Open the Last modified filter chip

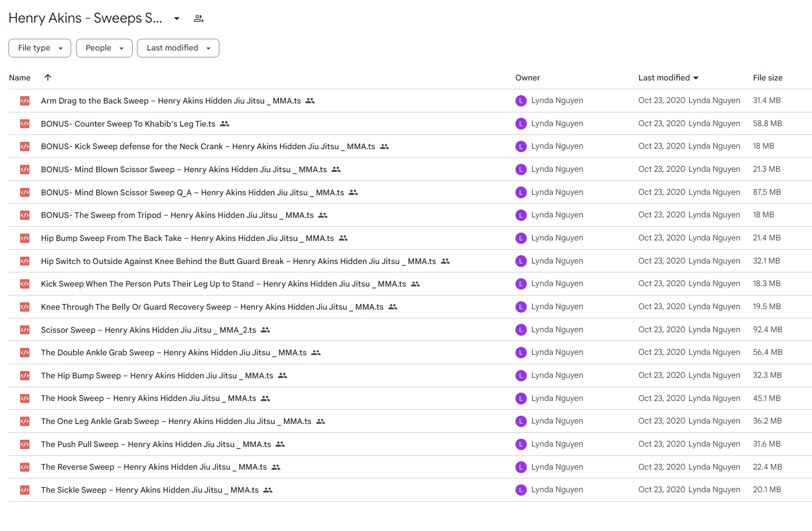click(x=178, y=48)
